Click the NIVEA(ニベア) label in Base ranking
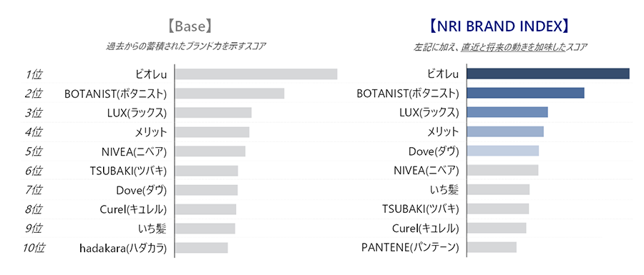This screenshot has width=644, height=275. tap(134, 151)
